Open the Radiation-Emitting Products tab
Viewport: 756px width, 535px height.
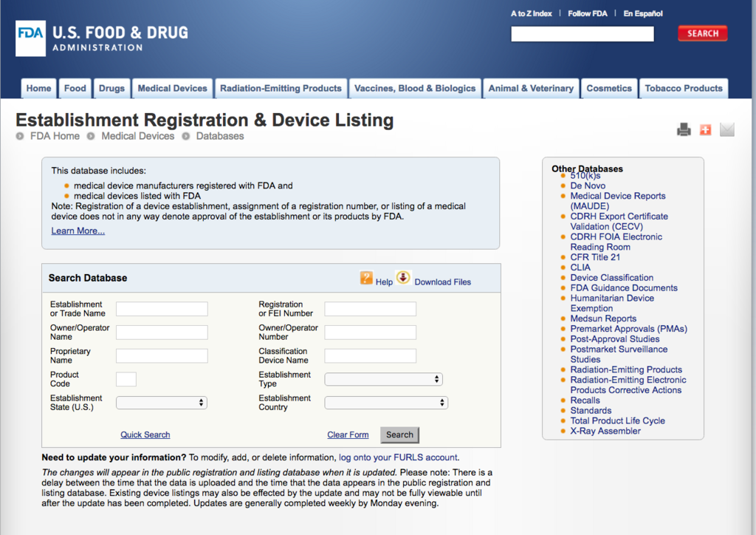pos(281,88)
